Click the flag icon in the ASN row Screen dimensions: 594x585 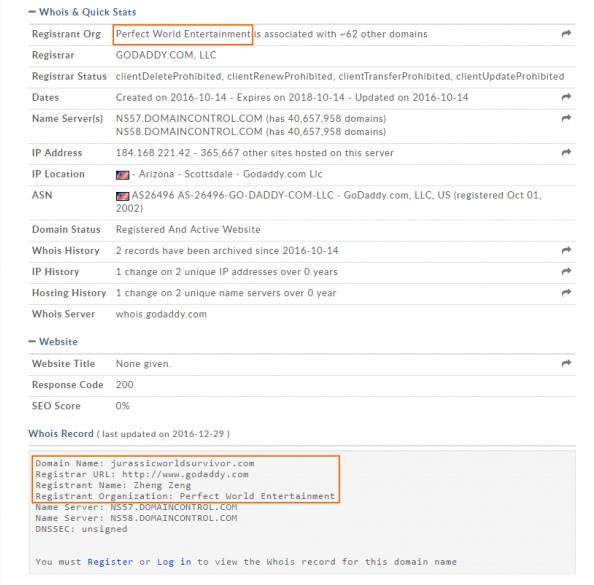coord(122,196)
